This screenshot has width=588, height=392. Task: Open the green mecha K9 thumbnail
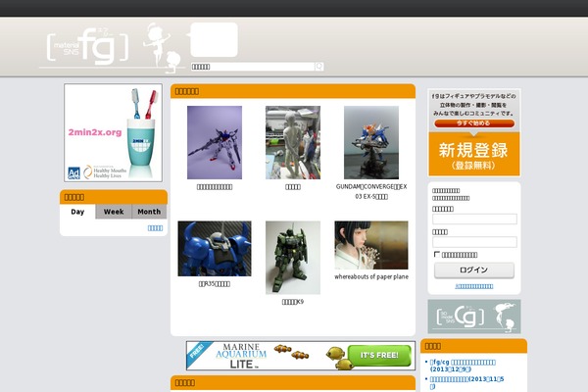(293, 258)
